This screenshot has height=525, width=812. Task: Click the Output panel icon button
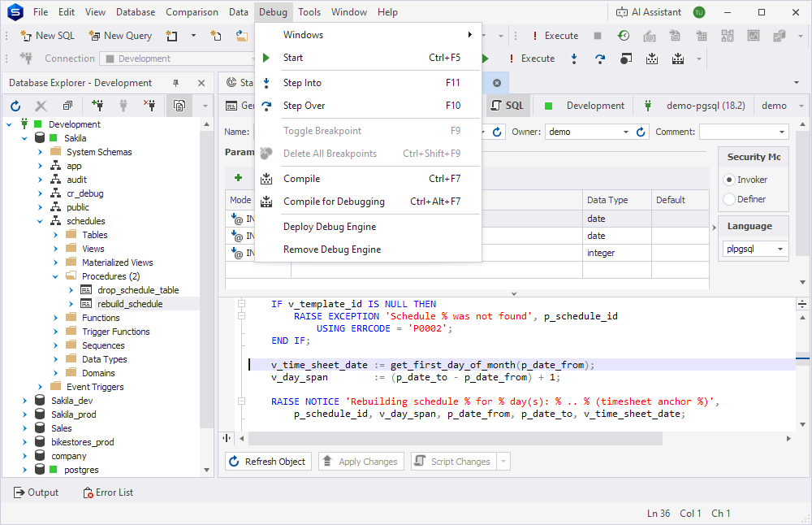click(36, 492)
